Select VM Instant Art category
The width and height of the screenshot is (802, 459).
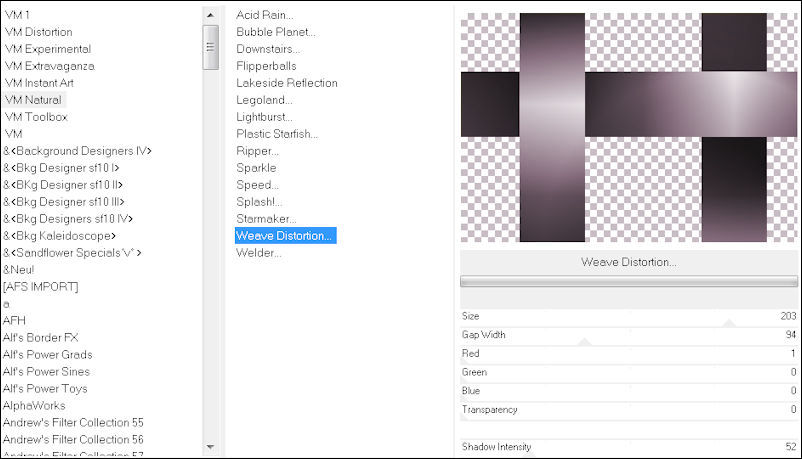[x=39, y=82]
